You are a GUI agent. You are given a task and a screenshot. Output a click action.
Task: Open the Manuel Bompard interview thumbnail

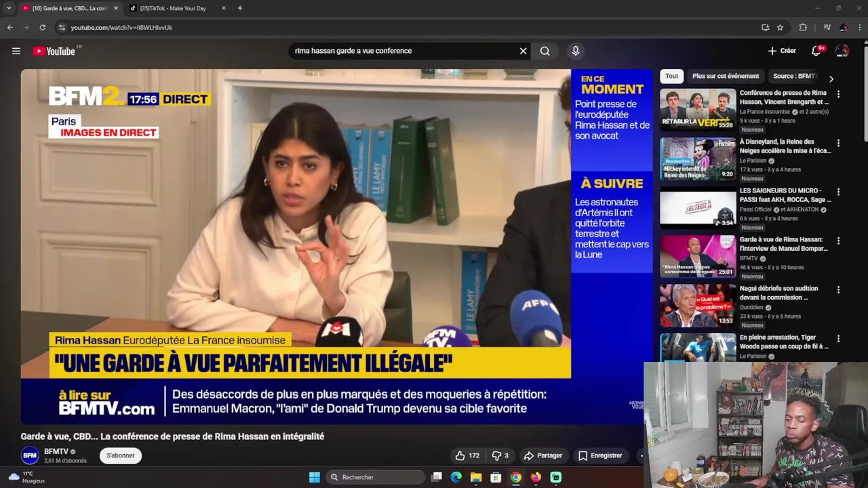pyautogui.click(x=698, y=256)
